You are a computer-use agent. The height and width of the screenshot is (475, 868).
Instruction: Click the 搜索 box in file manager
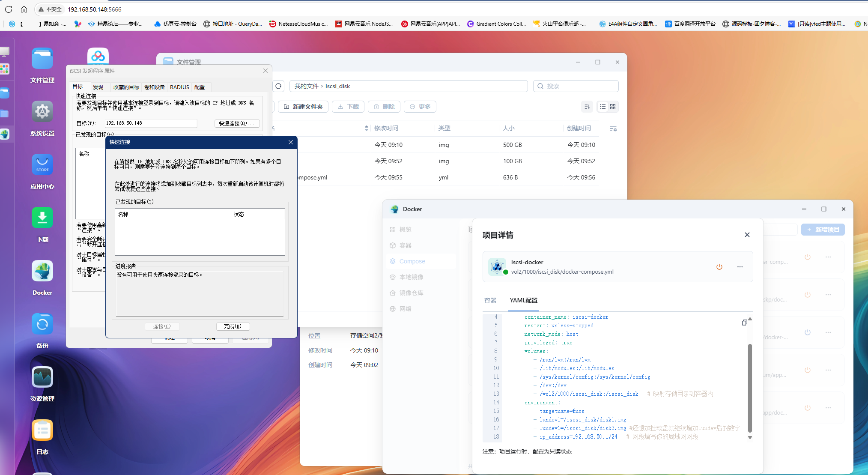576,86
